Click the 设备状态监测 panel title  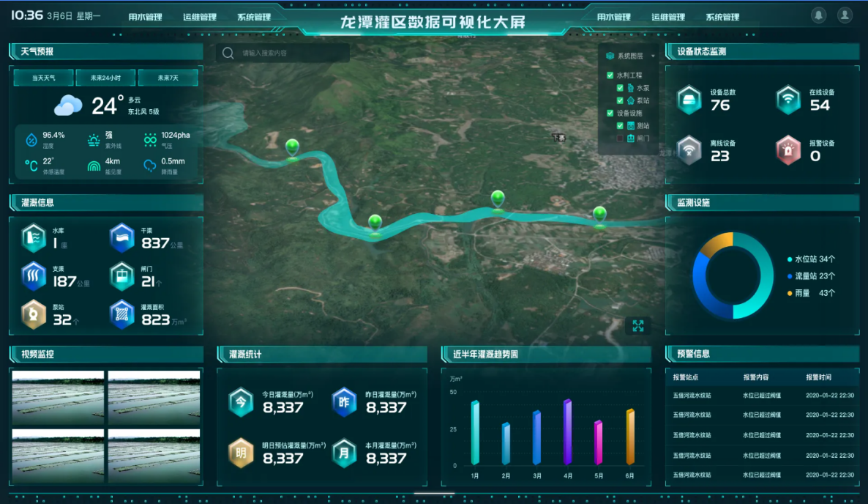point(701,51)
